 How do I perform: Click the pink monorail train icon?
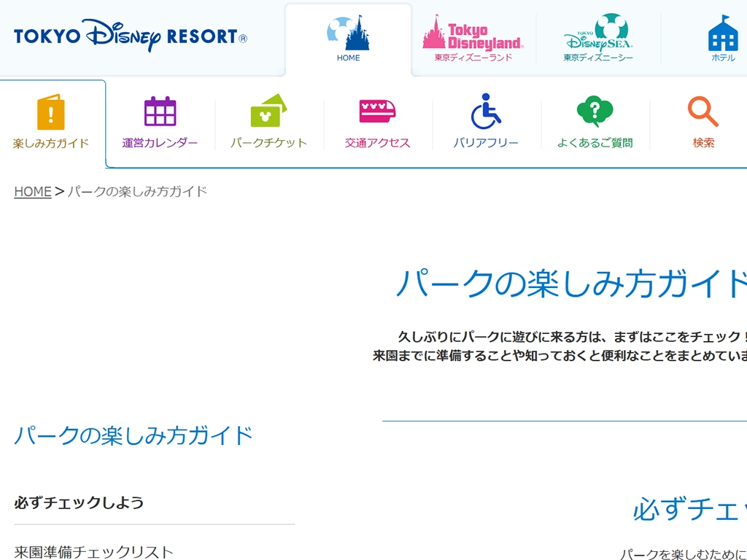[377, 111]
